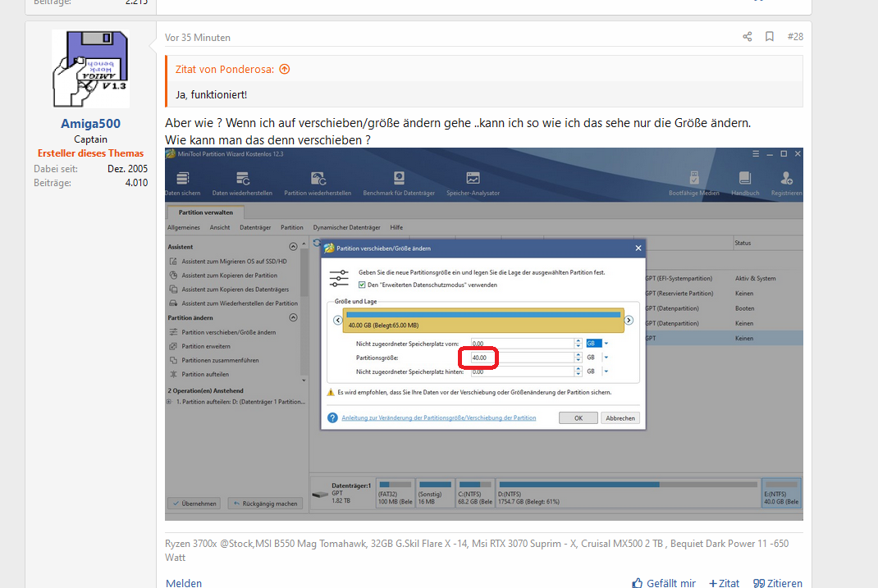Choose Partitionen zusammenführen in sidebar
Screen dimensions: 878x588
(220, 360)
